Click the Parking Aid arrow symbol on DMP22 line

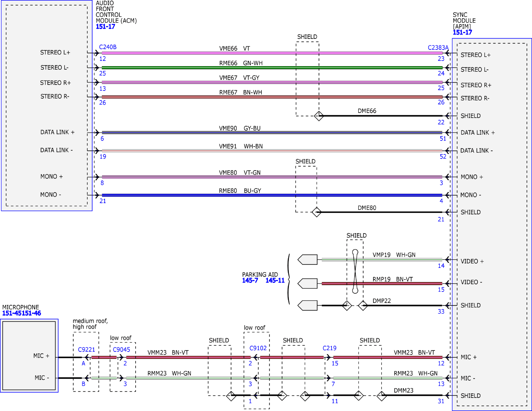(307, 305)
